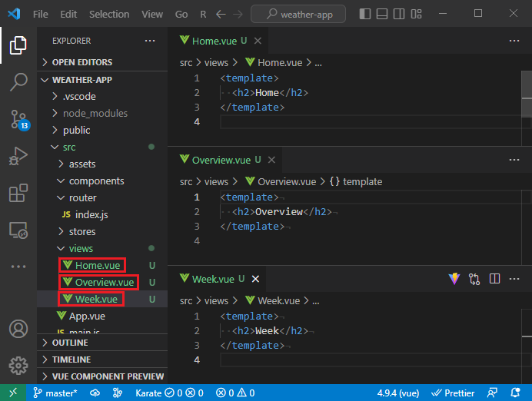This screenshot has width=532, height=401.
Task: Expand the stores folder
Action: [x=102, y=231]
